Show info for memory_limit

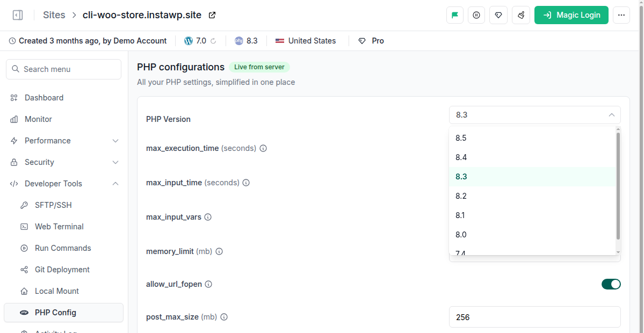(x=219, y=251)
